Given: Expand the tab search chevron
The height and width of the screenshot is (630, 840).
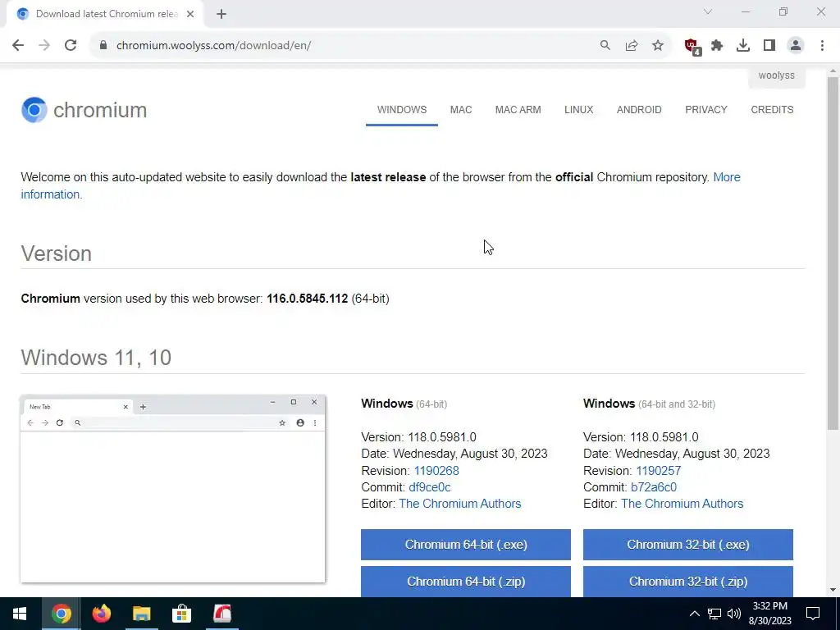Looking at the screenshot, I should pos(708,11).
